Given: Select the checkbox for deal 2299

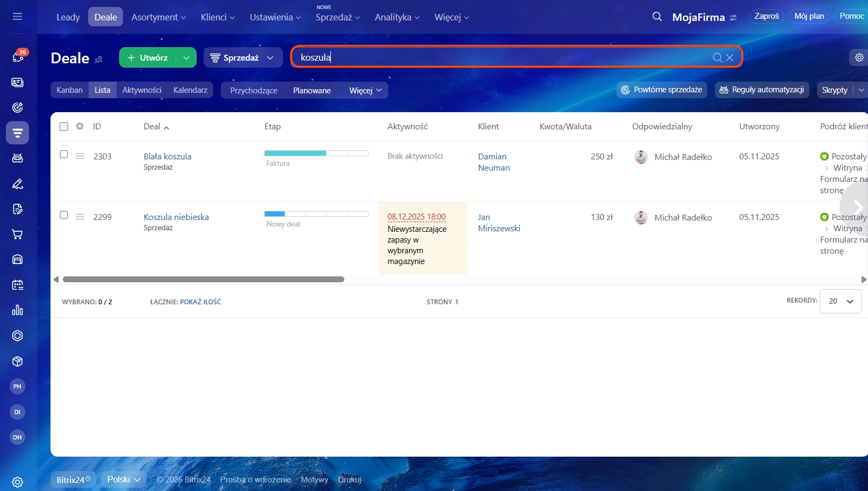Looking at the screenshot, I should 64,215.
